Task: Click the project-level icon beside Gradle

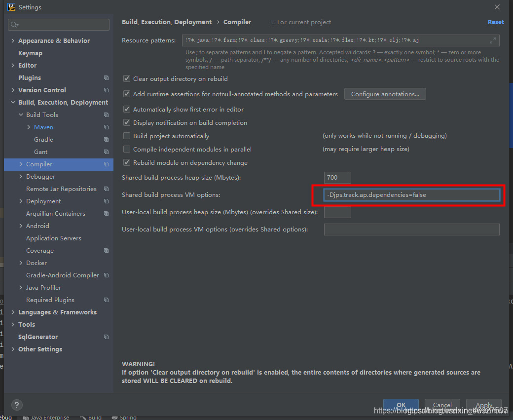Action: click(107, 140)
